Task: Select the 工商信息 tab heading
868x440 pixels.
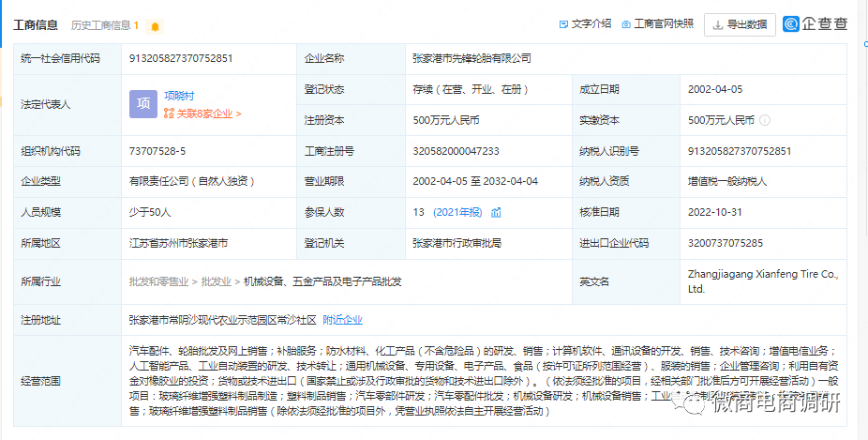Action: click(36, 25)
